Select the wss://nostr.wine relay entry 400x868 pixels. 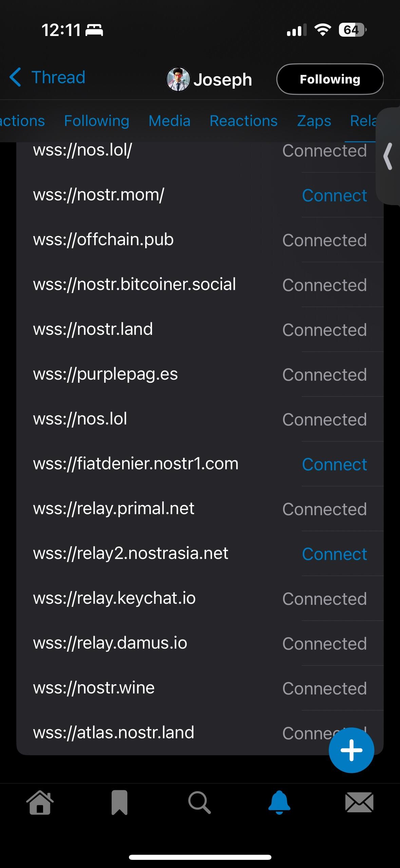pyautogui.click(x=200, y=688)
